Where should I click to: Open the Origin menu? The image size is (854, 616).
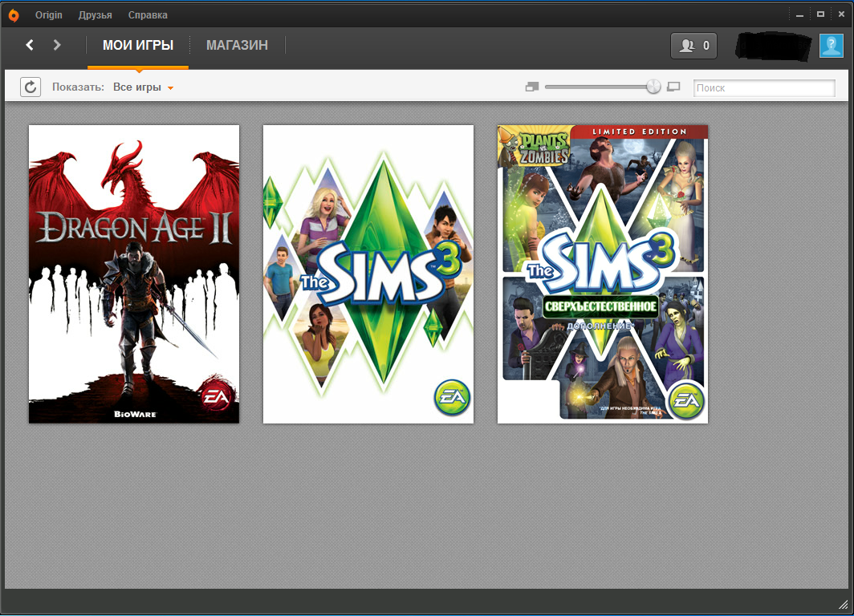[x=49, y=15]
